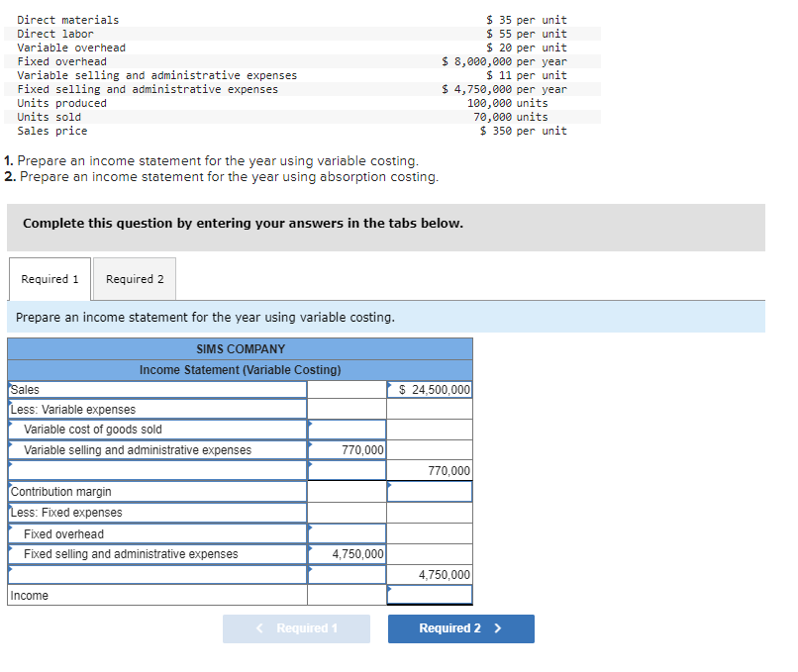Click the blue Required 2 navigation button
The image size is (798, 672).
[460, 628]
